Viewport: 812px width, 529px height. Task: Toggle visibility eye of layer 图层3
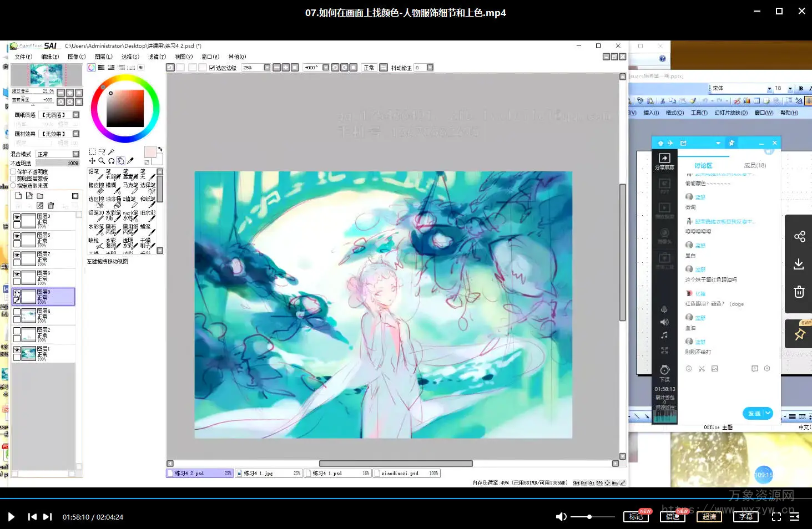pyautogui.click(x=17, y=217)
